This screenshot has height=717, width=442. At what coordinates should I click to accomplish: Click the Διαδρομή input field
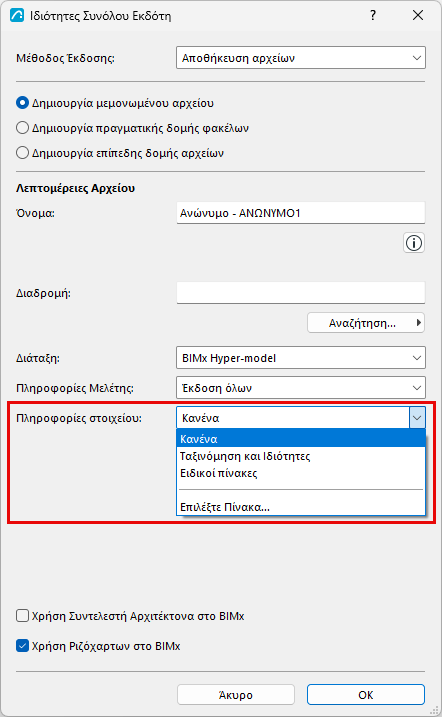(x=301, y=293)
